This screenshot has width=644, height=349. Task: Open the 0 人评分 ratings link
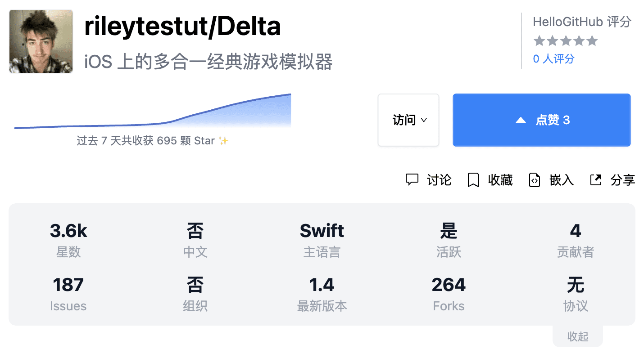553,59
